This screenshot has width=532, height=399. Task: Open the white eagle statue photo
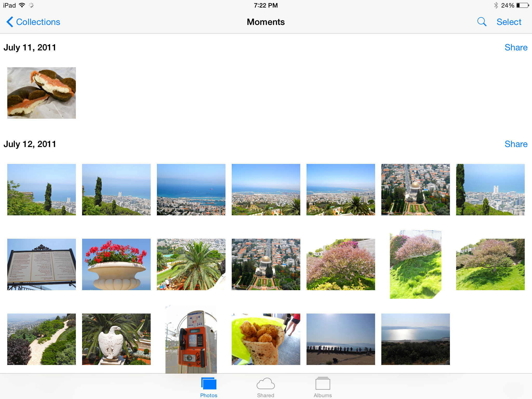tap(116, 339)
